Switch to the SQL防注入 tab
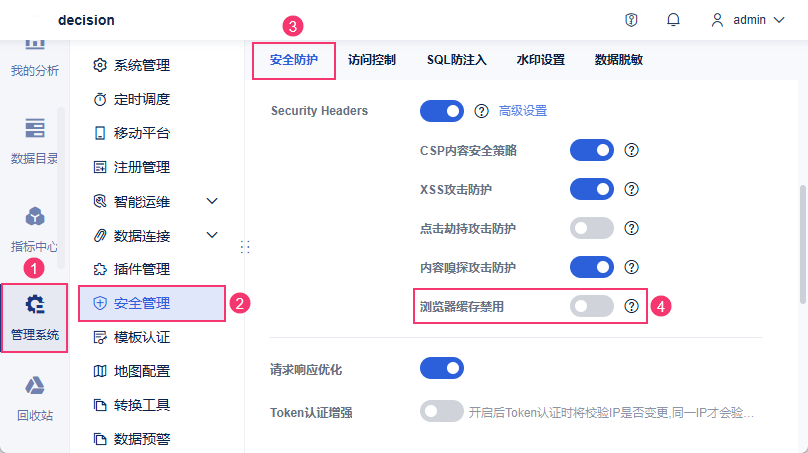Viewport: 808px width, 453px height. tap(456, 60)
